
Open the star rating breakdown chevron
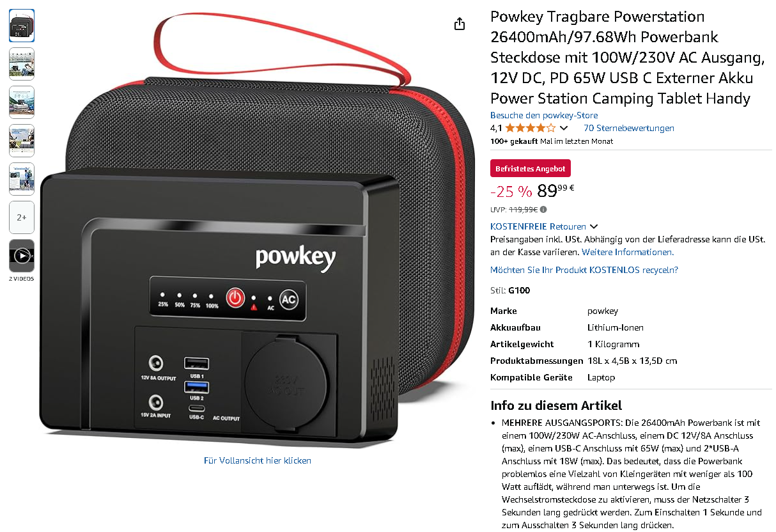(x=564, y=128)
